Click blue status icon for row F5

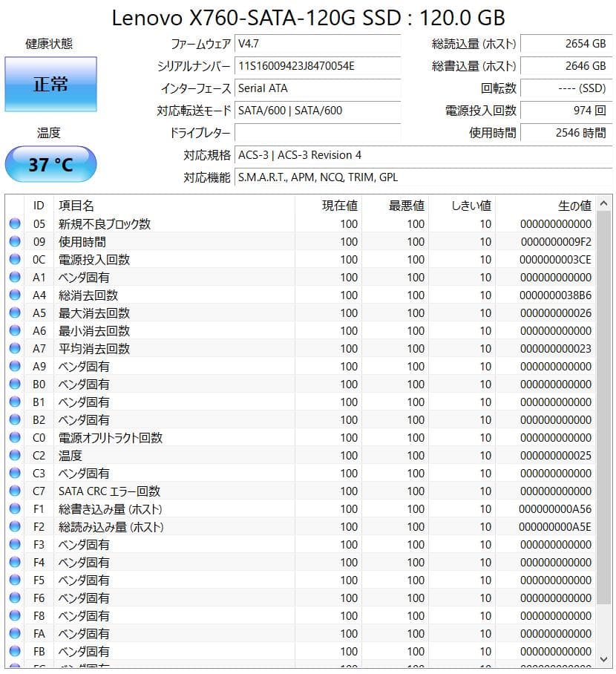click(x=15, y=580)
